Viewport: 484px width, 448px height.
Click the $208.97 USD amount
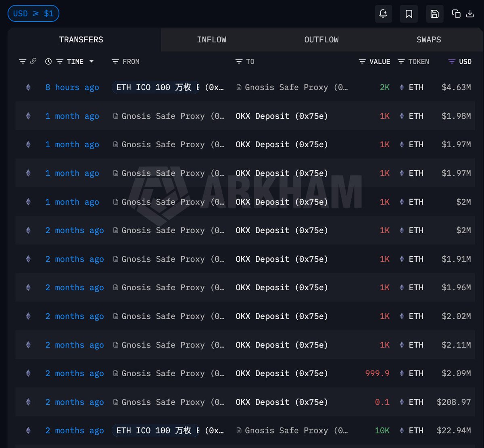click(x=454, y=402)
